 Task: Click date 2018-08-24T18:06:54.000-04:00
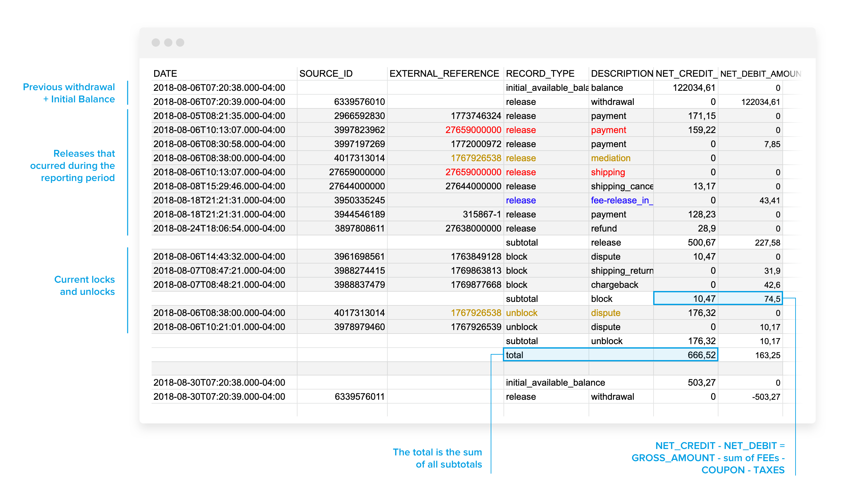point(219,229)
